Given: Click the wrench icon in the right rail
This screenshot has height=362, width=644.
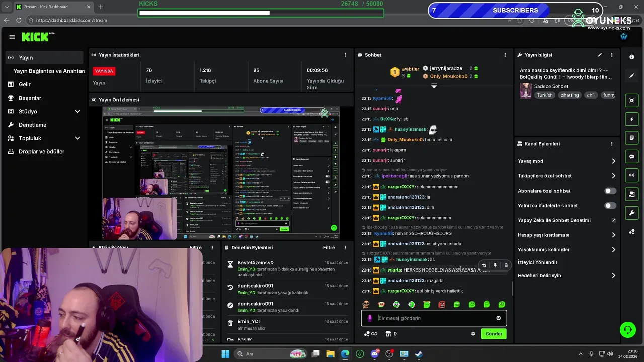Looking at the screenshot, I should tap(632, 213).
